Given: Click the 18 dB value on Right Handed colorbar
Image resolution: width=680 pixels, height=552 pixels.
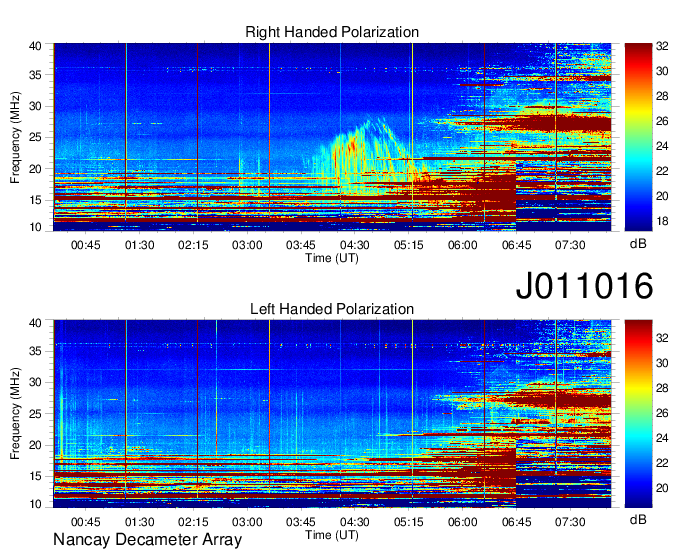Looking at the screenshot, I should point(662,222).
